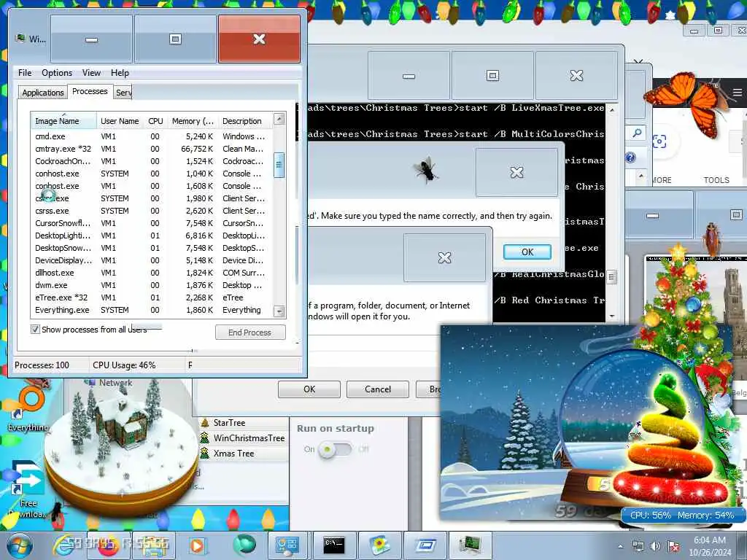Show hidden tray icons arrow
This screenshot has height=560, width=747.
pyautogui.click(x=620, y=546)
